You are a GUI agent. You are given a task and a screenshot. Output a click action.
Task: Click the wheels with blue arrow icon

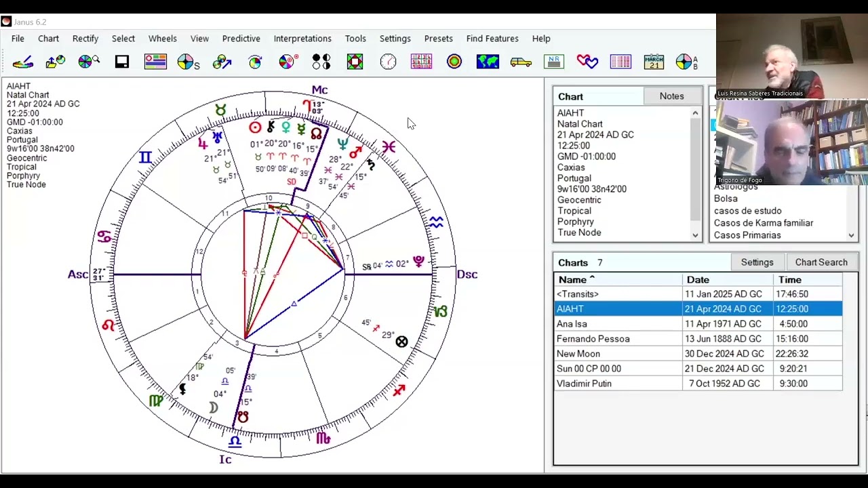click(x=222, y=62)
